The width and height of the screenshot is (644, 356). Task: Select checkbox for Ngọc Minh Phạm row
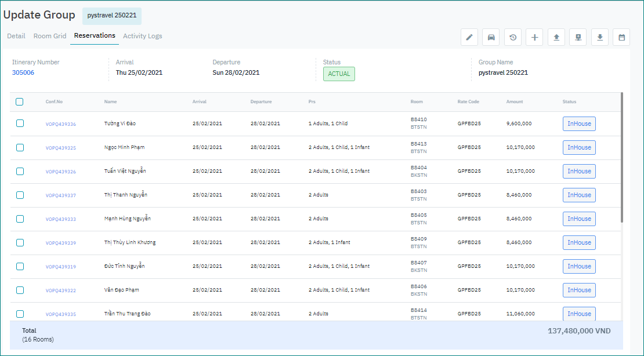20,147
